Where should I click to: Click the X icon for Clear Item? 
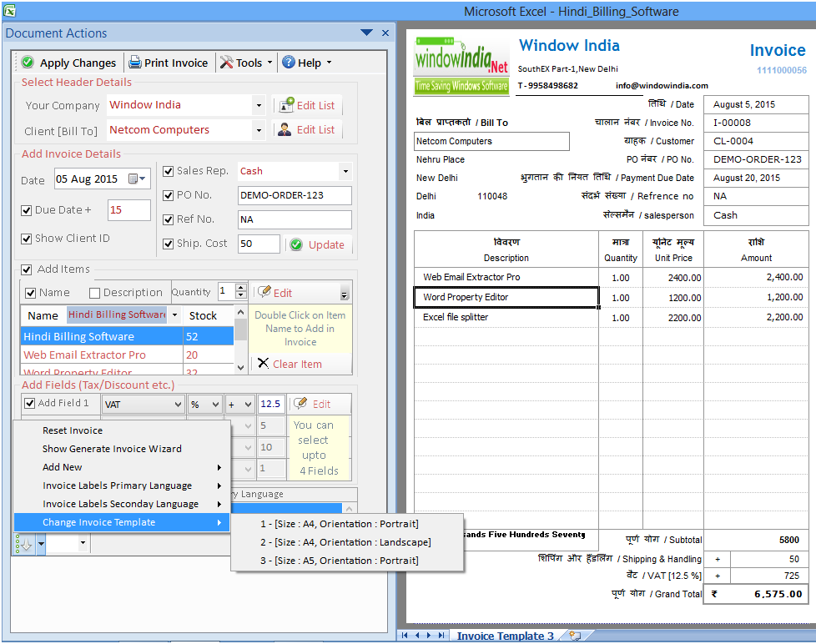[264, 363]
